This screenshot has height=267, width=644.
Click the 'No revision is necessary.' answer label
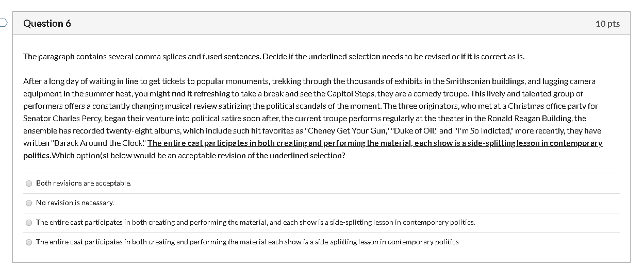[x=75, y=203]
